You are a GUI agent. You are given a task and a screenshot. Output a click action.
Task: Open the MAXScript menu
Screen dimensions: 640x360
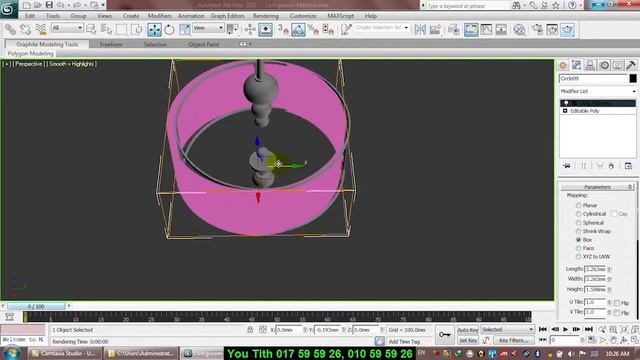(x=340, y=16)
